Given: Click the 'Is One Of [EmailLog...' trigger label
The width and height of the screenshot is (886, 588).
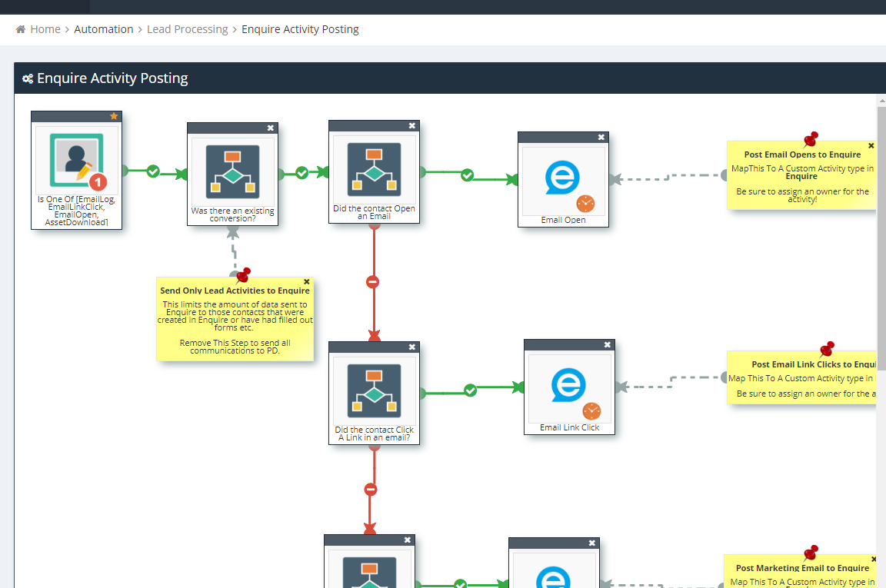Looking at the screenshot, I should coord(76,211).
